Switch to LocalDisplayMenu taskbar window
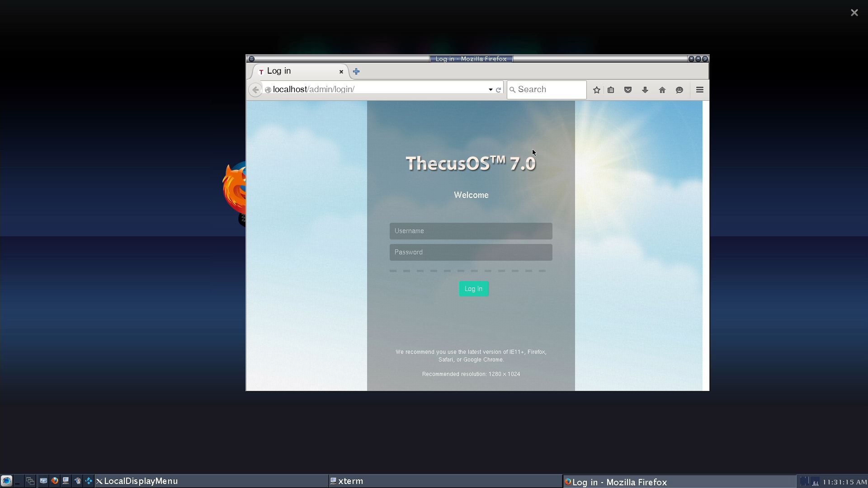The height and width of the screenshot is (488, 868). [212, 481]
